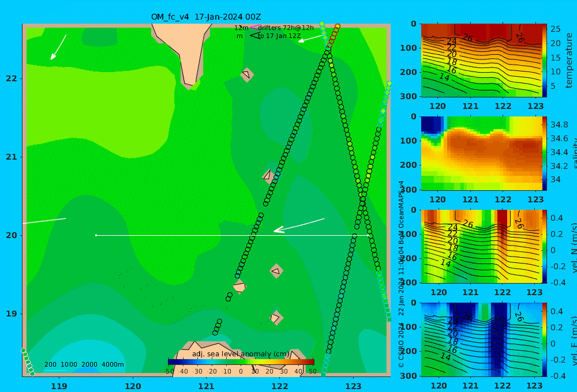Click the island marker near 20.8N 121.8E
Viewport: 577px width, 392px height.
(268, 175)
